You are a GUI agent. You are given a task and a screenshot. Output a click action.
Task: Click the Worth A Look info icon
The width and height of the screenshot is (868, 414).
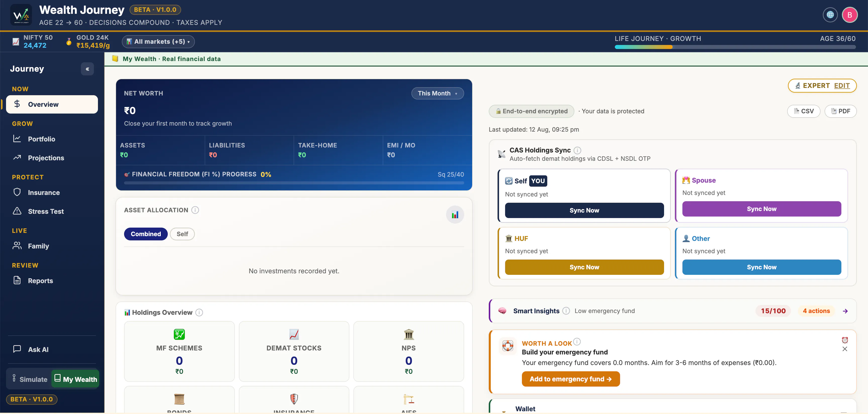577,341
